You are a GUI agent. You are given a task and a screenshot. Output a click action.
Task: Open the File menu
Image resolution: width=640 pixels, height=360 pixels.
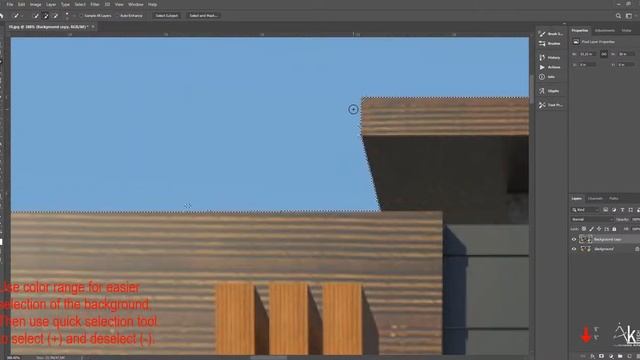(x=9, y=4)
